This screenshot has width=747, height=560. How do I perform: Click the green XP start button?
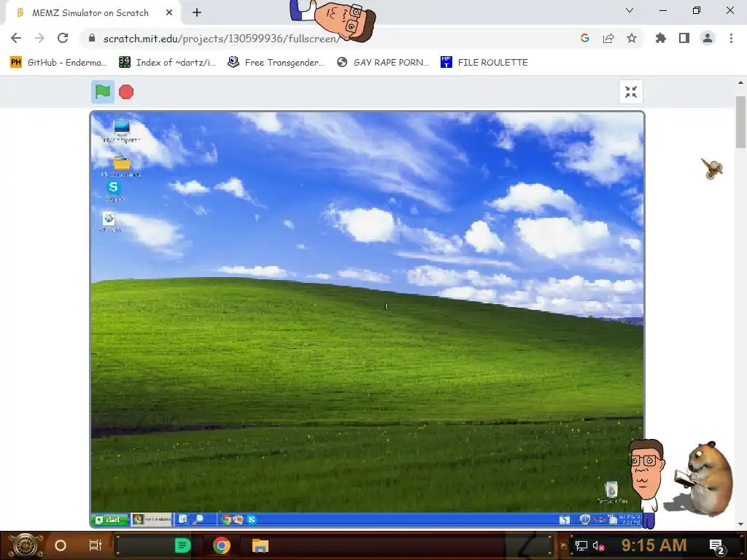[110, 519]
